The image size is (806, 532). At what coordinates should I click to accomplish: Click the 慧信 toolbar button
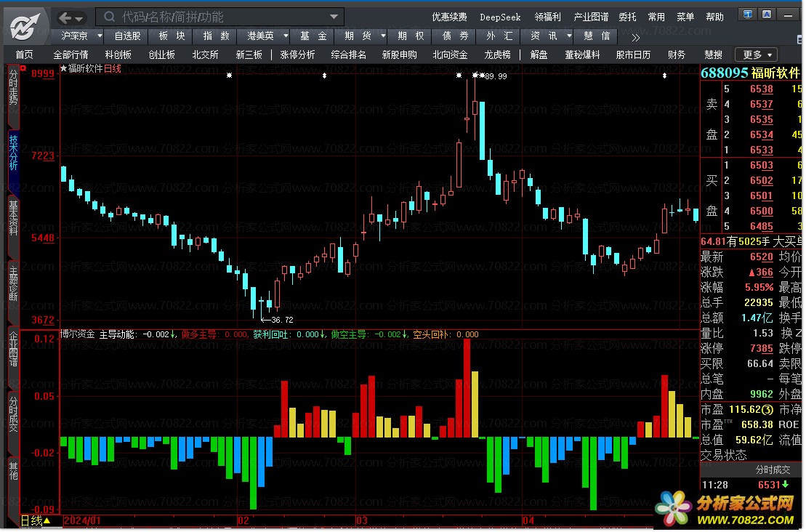597,36
